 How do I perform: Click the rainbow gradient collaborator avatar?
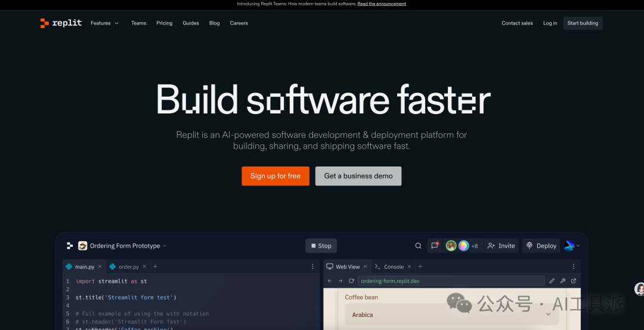click(464, 246)
